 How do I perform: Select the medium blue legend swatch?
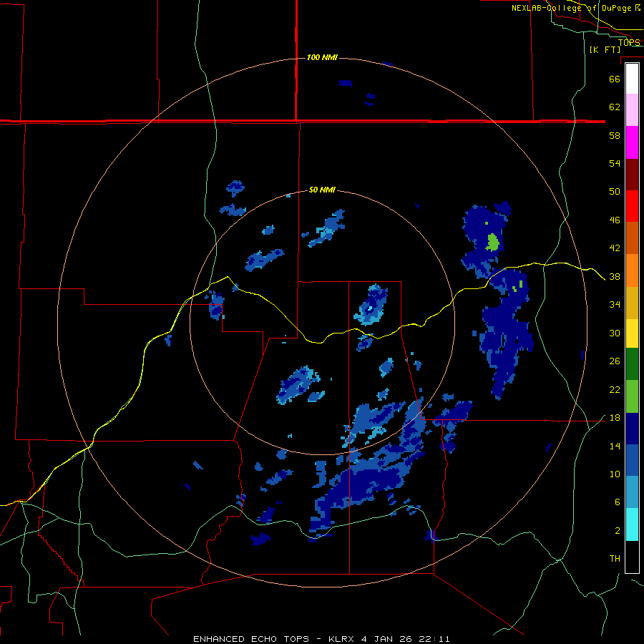click(632, 460)
